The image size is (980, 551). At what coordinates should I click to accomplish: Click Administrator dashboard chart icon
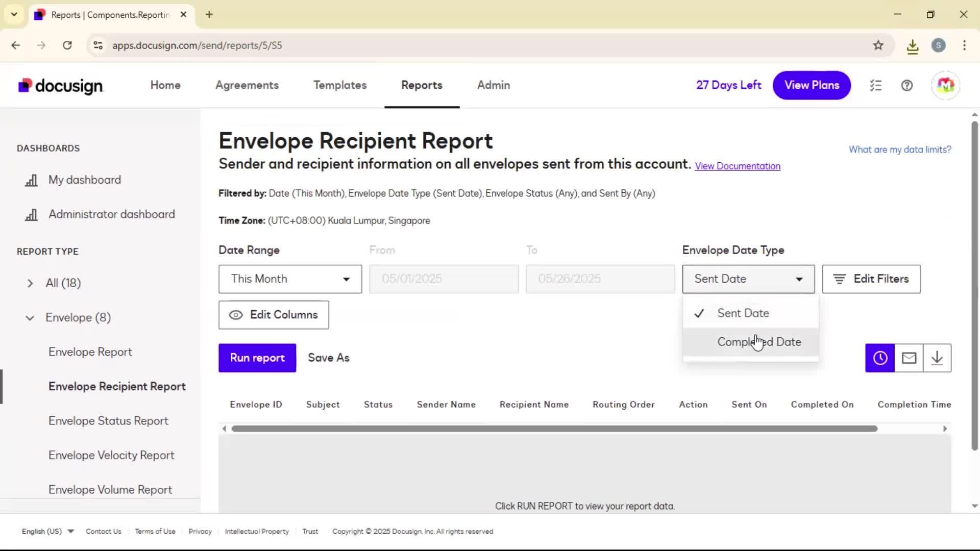32,215
